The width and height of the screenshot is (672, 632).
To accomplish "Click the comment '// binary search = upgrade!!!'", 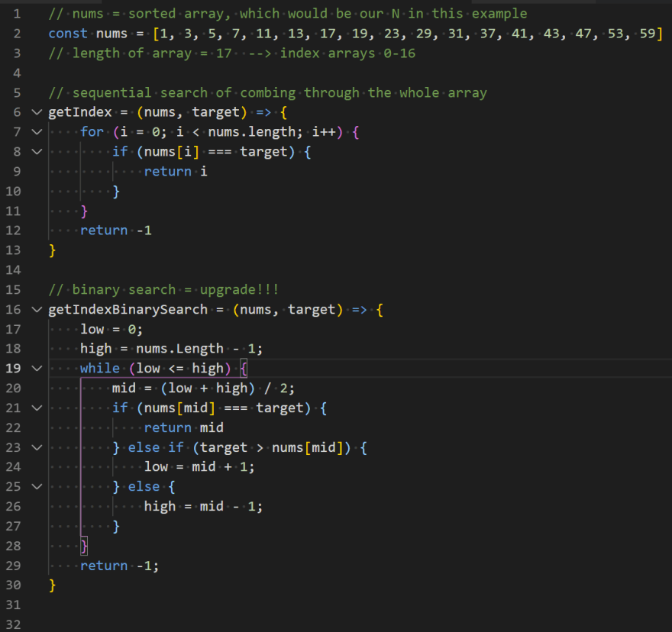I will (163, 289).
